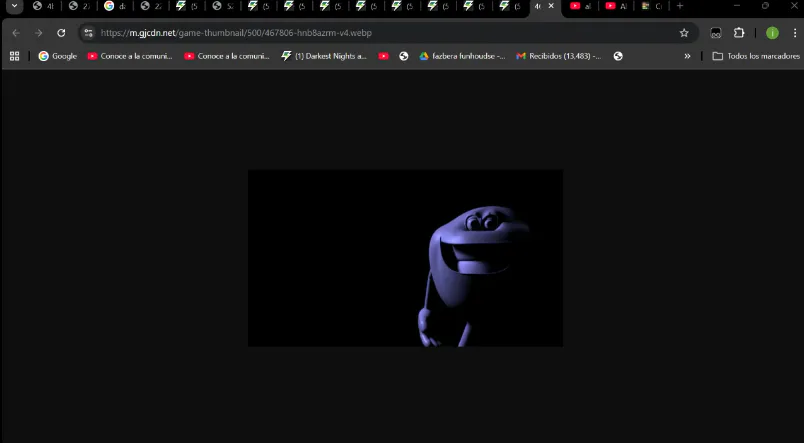Switch to the Google tab
804x443 pixels.
(x=115, y=6)
